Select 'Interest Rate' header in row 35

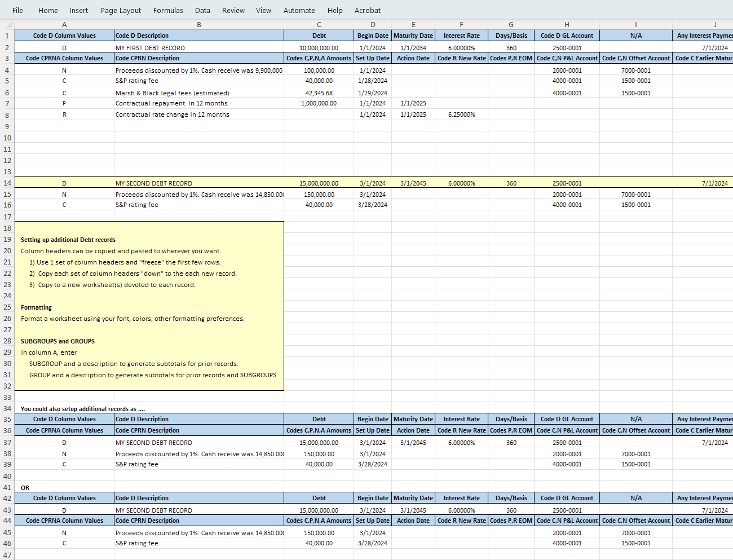(x=461, y=419)
